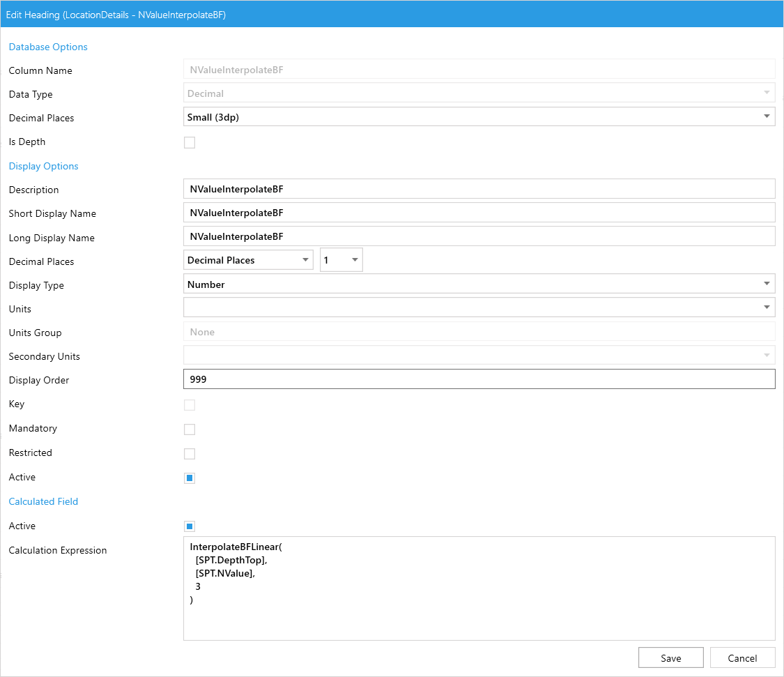Disable the Calculated Field Active checkbox

(x=190, y=526)
